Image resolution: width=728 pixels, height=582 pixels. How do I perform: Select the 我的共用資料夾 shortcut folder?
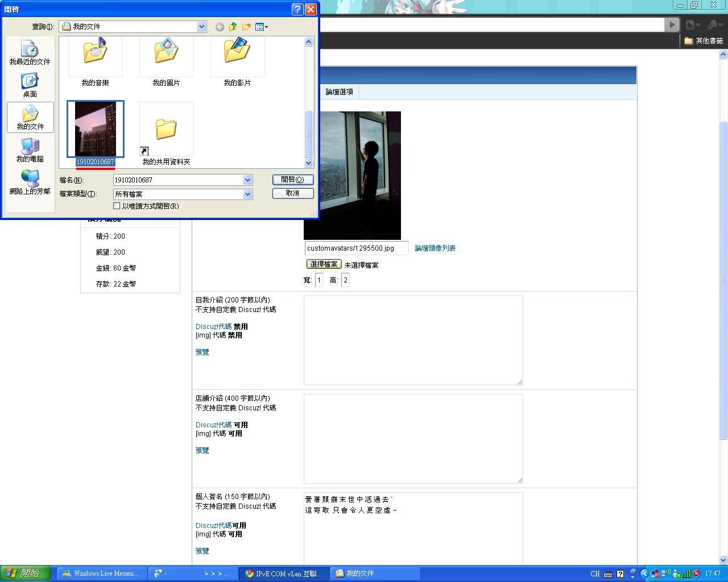click(x=166, y=134)
